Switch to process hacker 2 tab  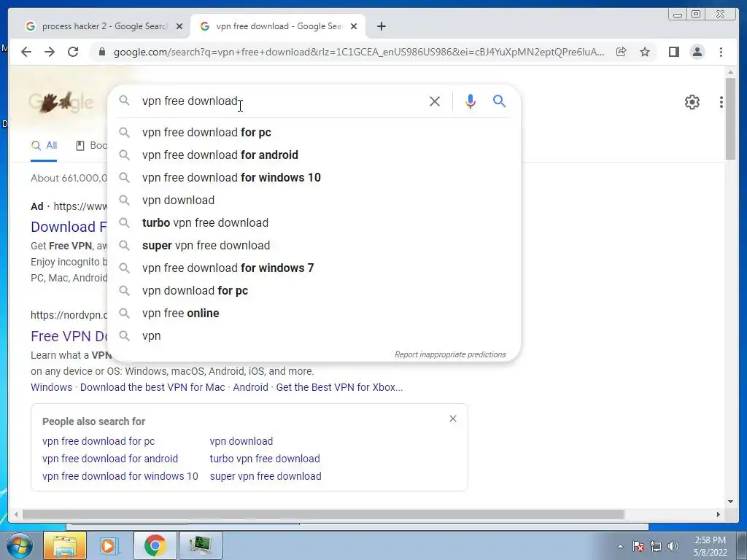tap(104, 26)
